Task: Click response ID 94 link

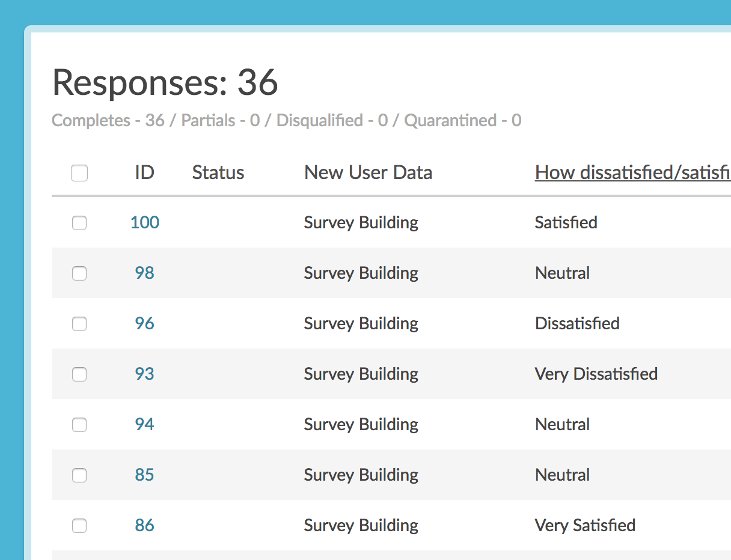Action: click(x=145, y=424)
